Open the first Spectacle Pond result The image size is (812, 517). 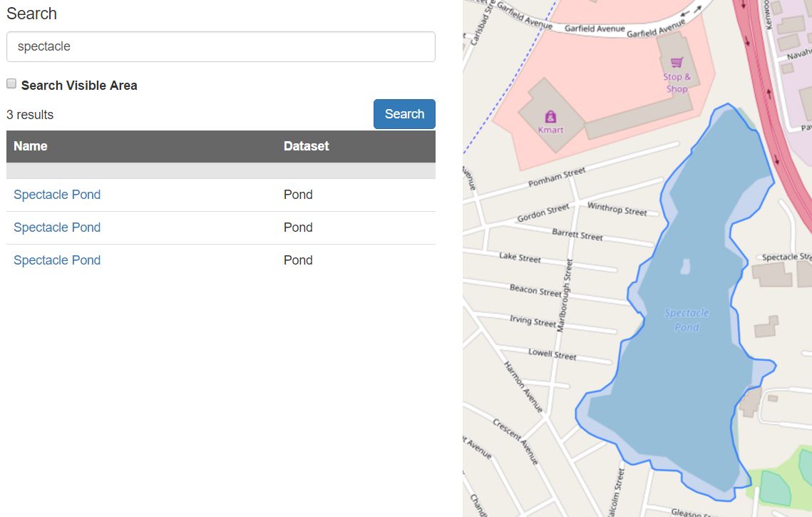57,195
